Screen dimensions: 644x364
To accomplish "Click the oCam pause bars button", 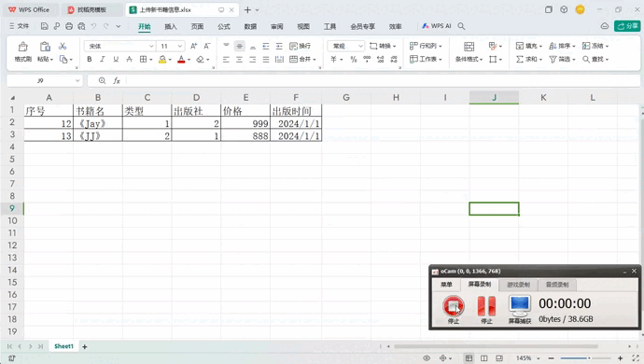I will point(486,306).
